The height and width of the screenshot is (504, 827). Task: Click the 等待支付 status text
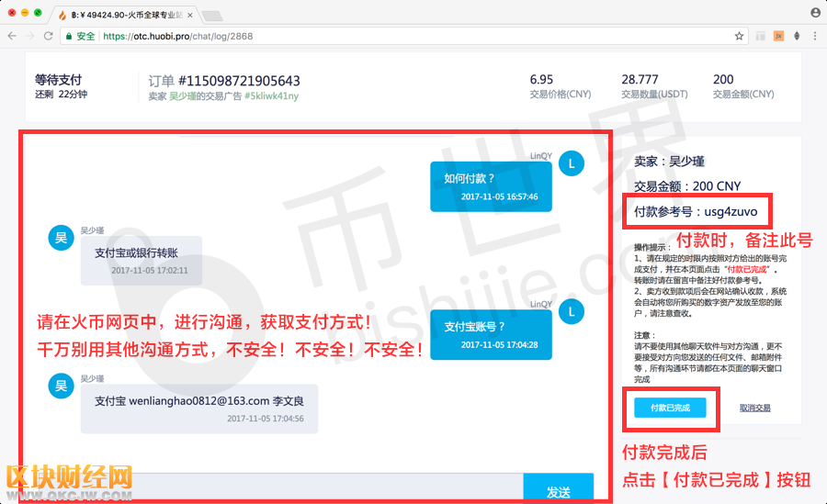coord(58,80)
